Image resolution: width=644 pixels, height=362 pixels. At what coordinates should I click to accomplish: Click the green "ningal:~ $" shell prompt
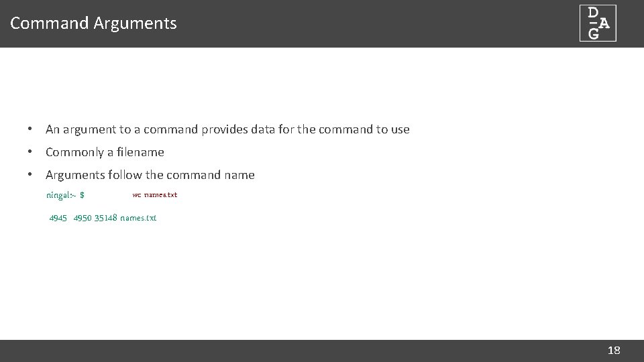click(65, 196)
